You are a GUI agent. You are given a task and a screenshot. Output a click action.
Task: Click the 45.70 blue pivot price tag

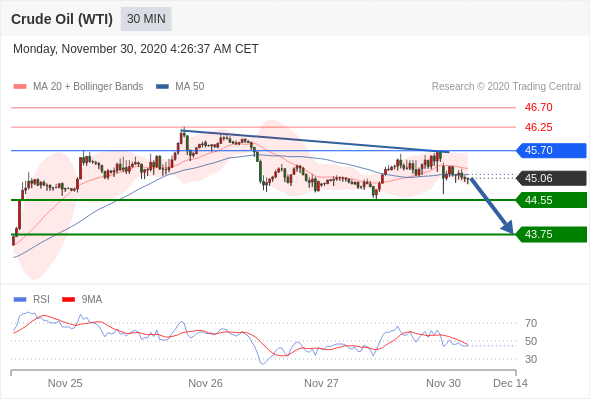pos(551,151)
